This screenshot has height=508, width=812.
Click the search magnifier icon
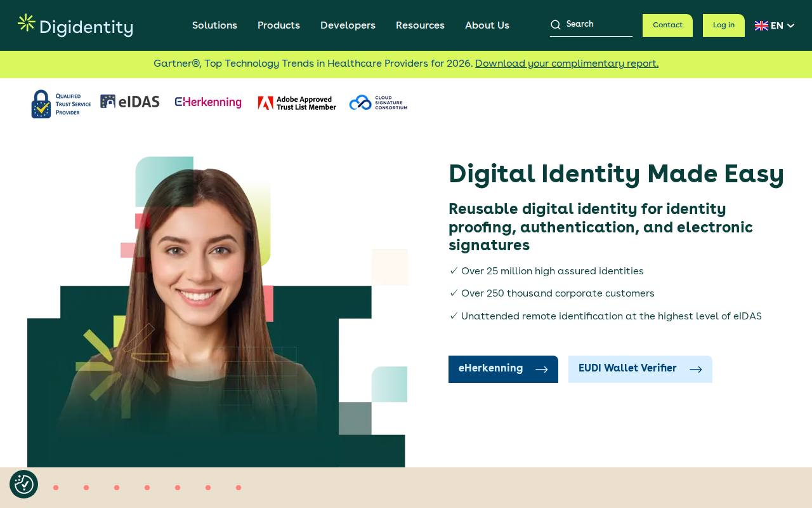556,25
